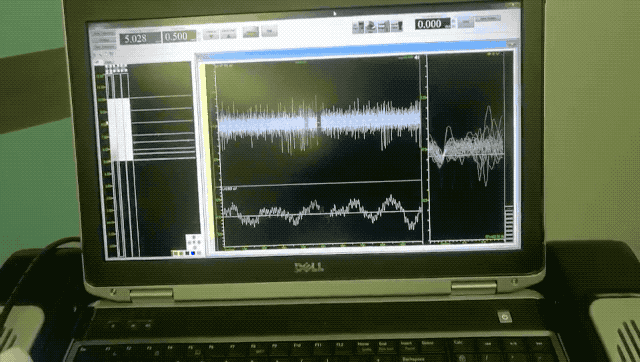Click the down-arrow button right of 0.500

pos(211,34)
